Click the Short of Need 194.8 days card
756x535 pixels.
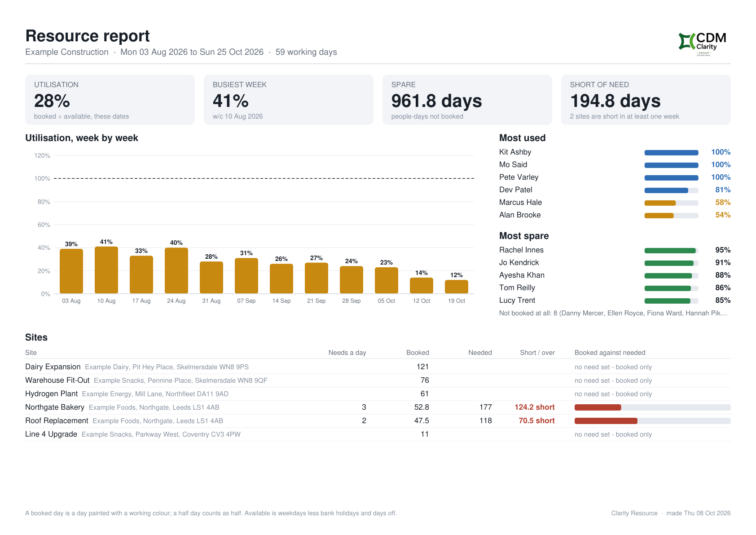646,100
